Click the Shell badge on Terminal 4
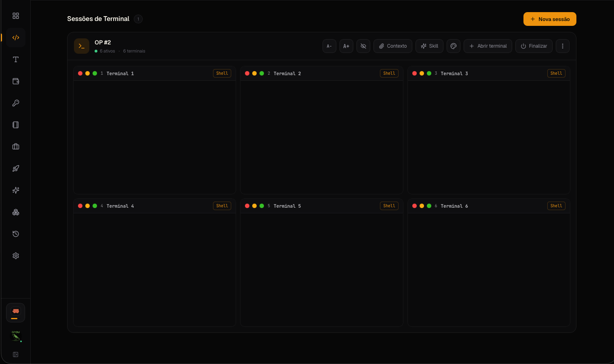This screenshot has height=364, width=614. click(222, 206)
